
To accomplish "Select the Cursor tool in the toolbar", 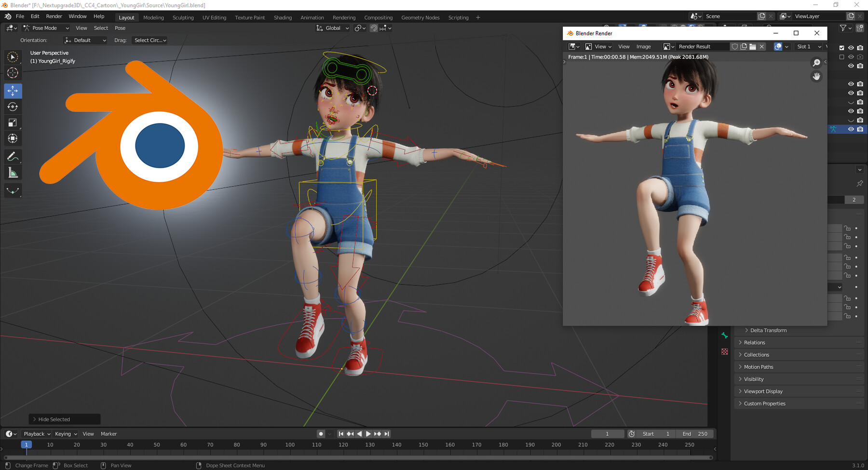I will pos(13,73).
